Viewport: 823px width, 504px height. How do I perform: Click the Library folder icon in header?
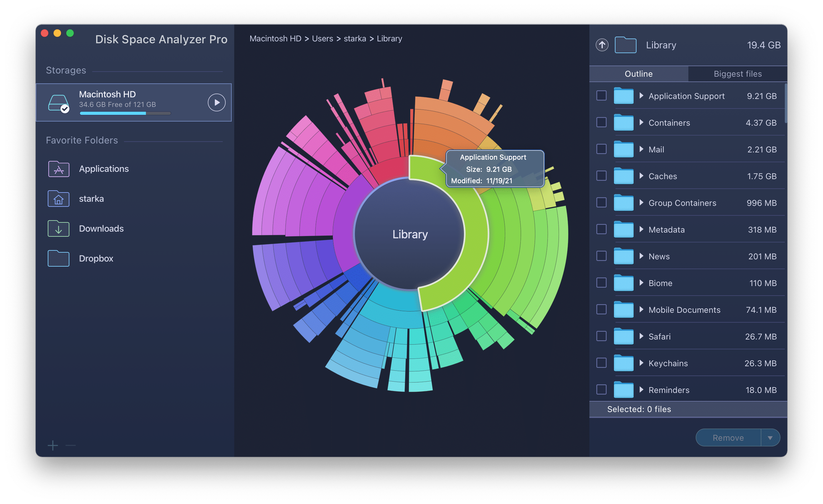[x=625, y=45]
